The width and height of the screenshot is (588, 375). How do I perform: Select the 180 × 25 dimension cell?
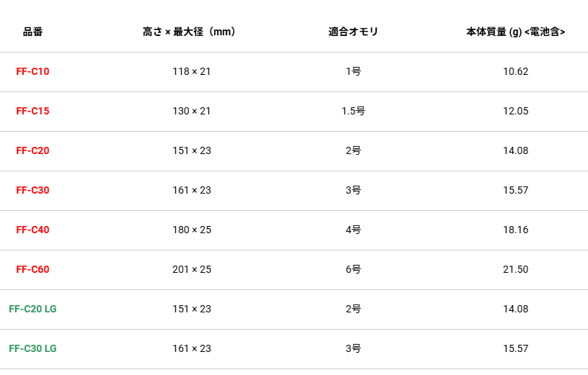pyautogui.click(x=192, y=230)
